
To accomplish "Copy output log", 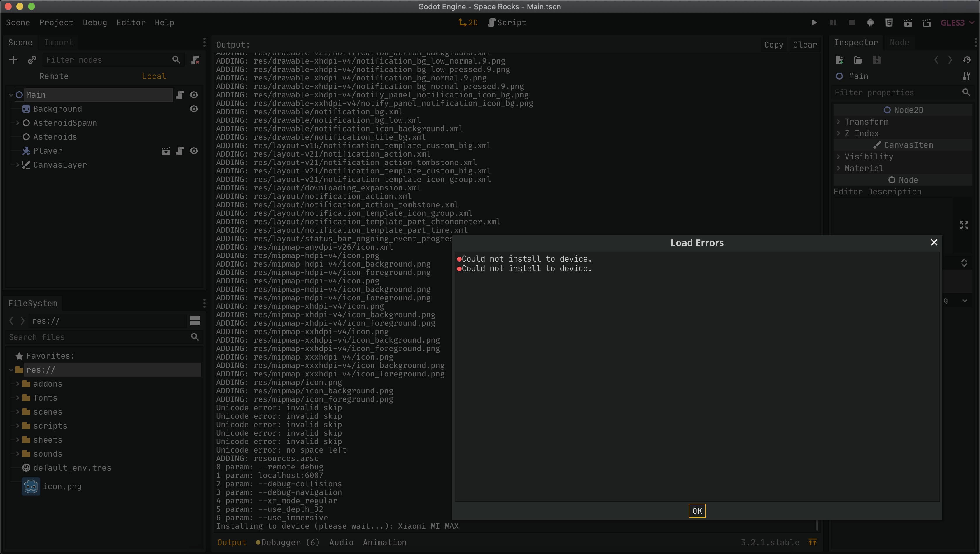I will [774, 45].
